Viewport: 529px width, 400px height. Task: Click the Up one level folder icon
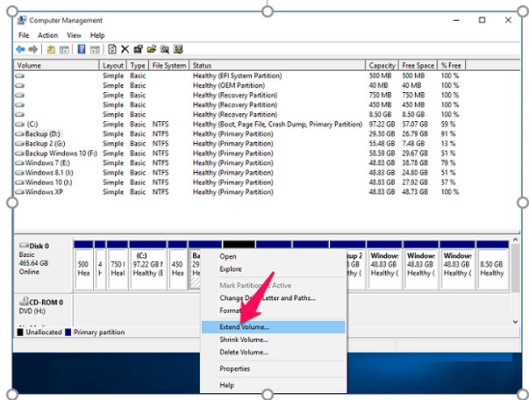click(x=51, y=50)
